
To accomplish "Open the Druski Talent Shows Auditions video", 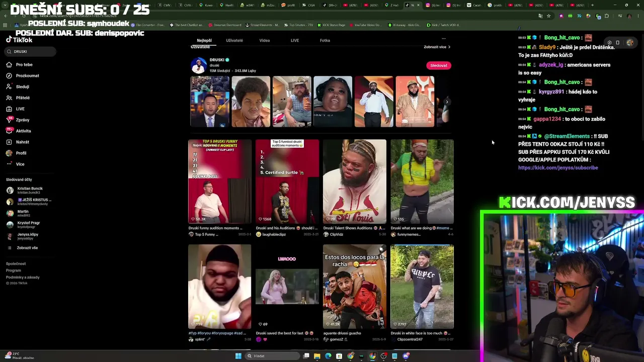I will 355,182.
